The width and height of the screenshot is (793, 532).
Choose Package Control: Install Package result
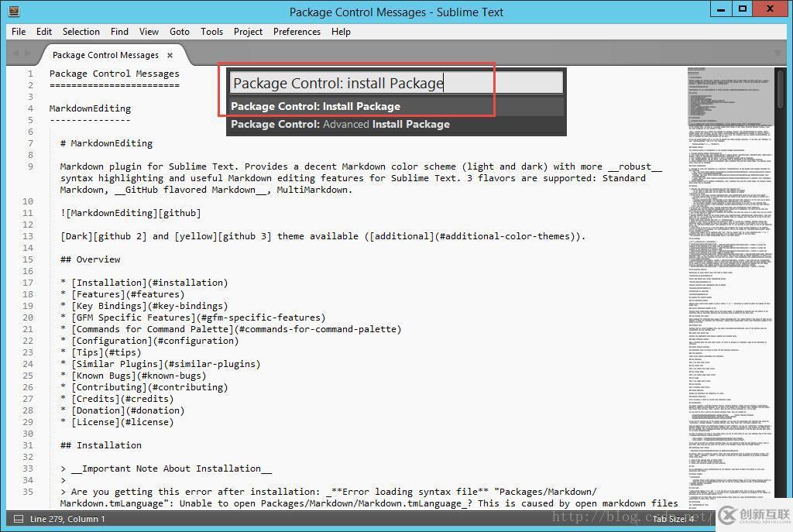pyautogui.click(x=396, y=106)
